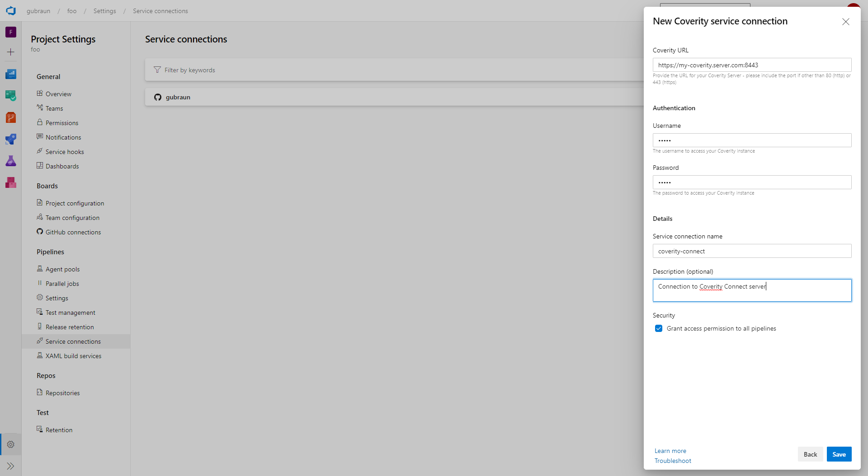Open the Troubleshoot link
This screenshot has height=476, width=868.
(673, 461)
